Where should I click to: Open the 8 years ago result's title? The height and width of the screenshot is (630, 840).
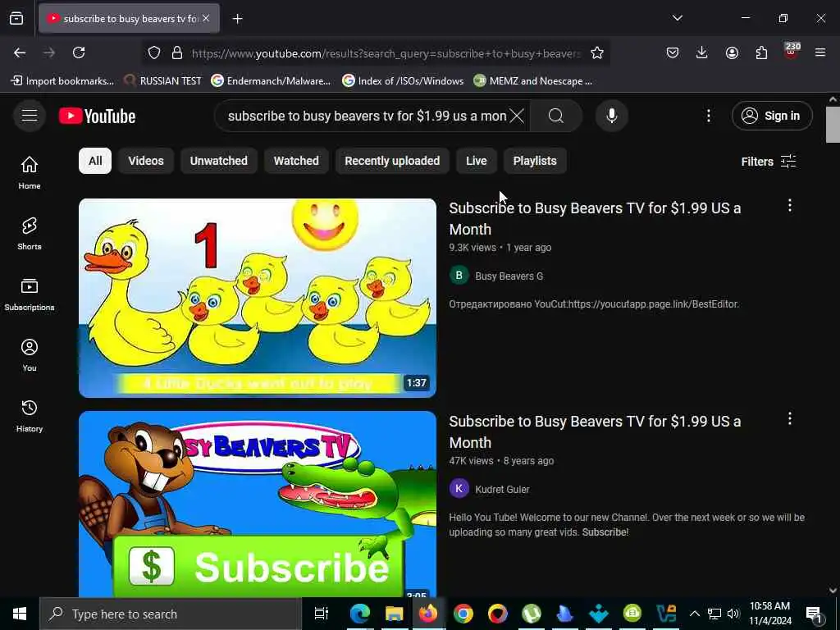click(x=595, y=431)
